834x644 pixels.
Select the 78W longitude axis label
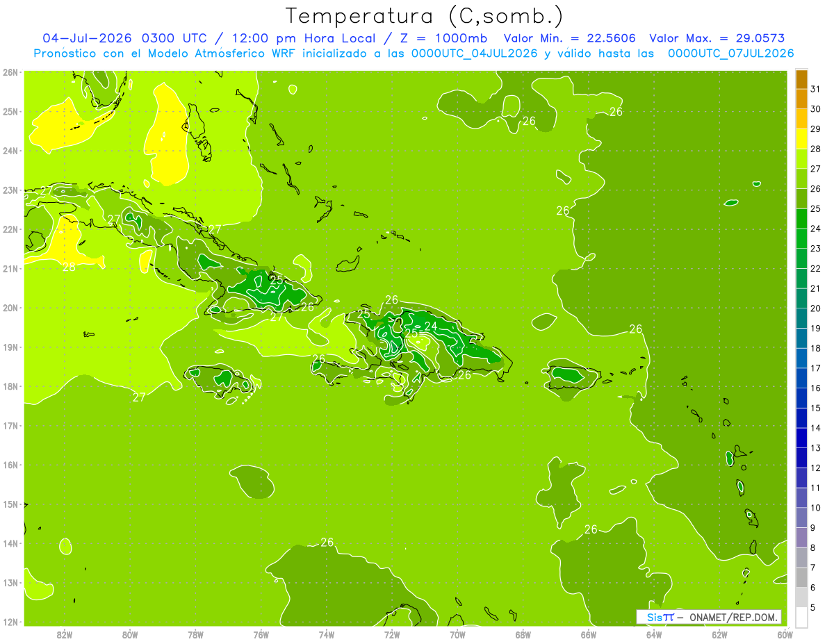coord(195,634)
